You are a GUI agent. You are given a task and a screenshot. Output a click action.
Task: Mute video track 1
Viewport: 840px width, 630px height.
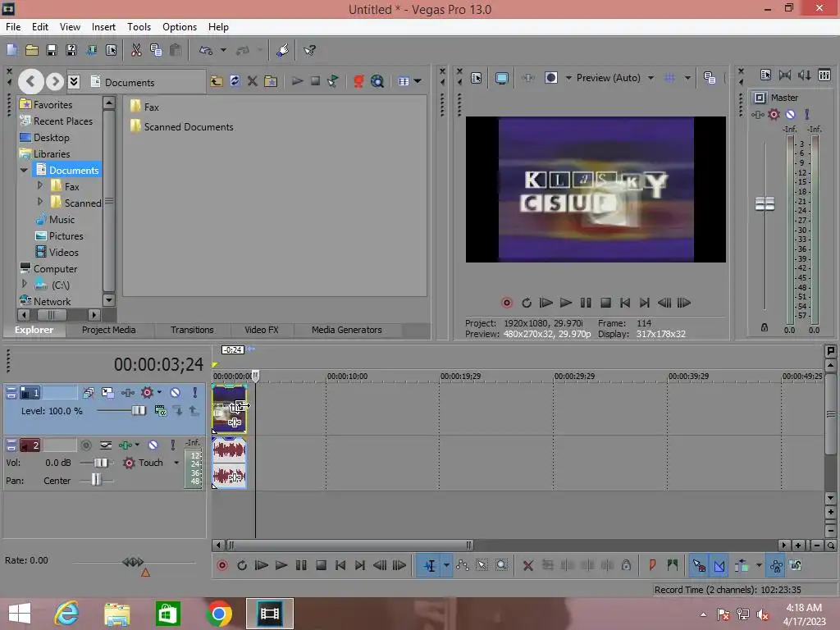(176, 393)
